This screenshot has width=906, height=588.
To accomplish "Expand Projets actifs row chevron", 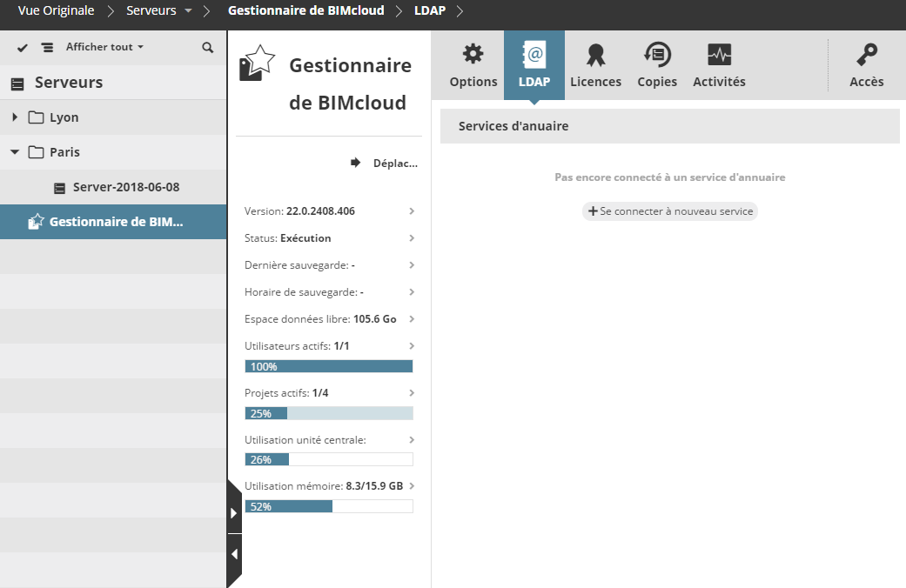I will pyautogui.click(x=412, y=393).
